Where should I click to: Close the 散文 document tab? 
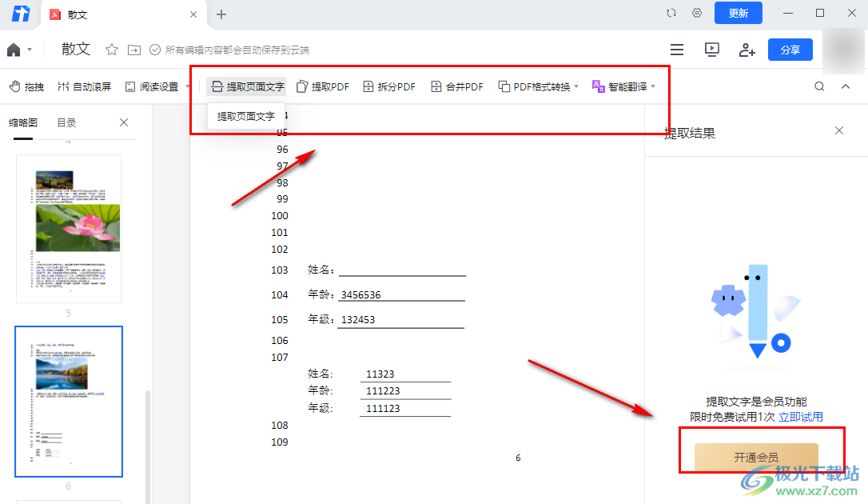(193, 14)
